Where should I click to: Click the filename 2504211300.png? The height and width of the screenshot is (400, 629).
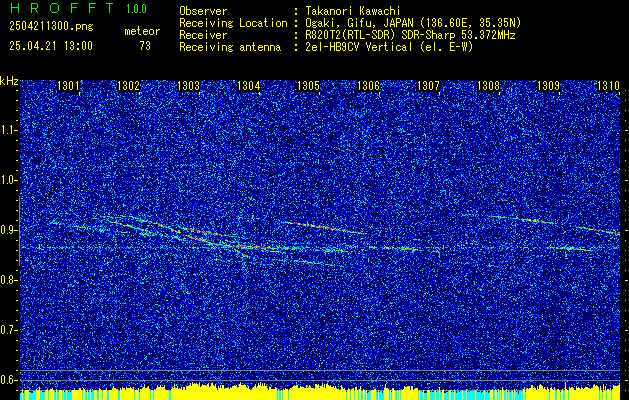(51, 27)
